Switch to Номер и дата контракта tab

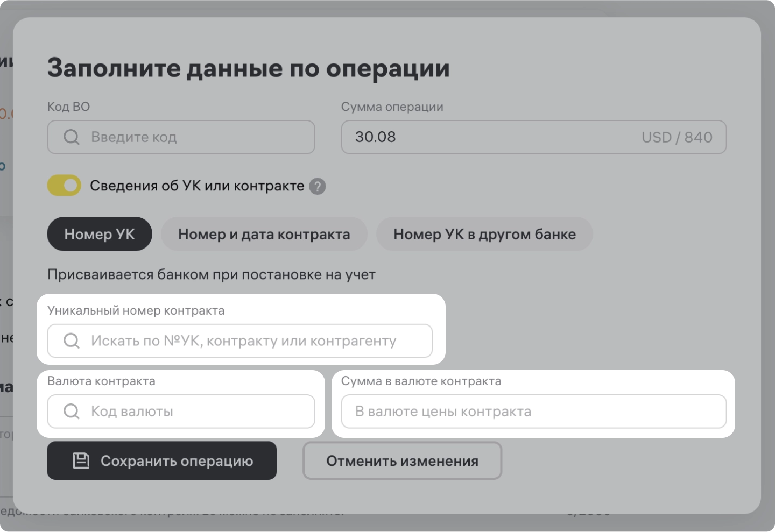(x=264, y=234)
